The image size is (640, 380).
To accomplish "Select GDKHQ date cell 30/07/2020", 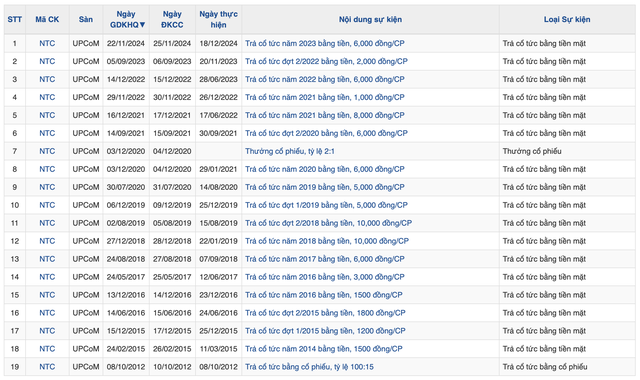I will pos(126,187).
